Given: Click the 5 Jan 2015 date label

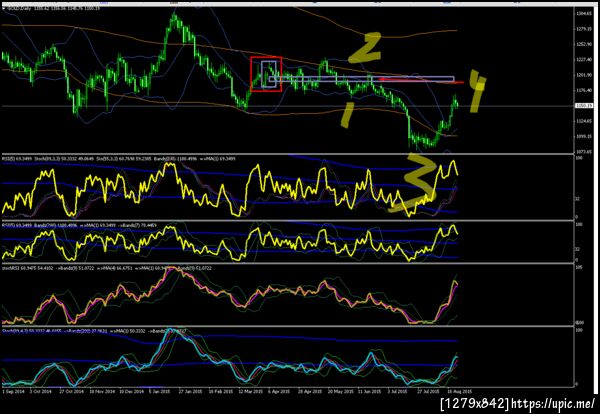Looking at the screenshot, I should [x=160, y=392].
